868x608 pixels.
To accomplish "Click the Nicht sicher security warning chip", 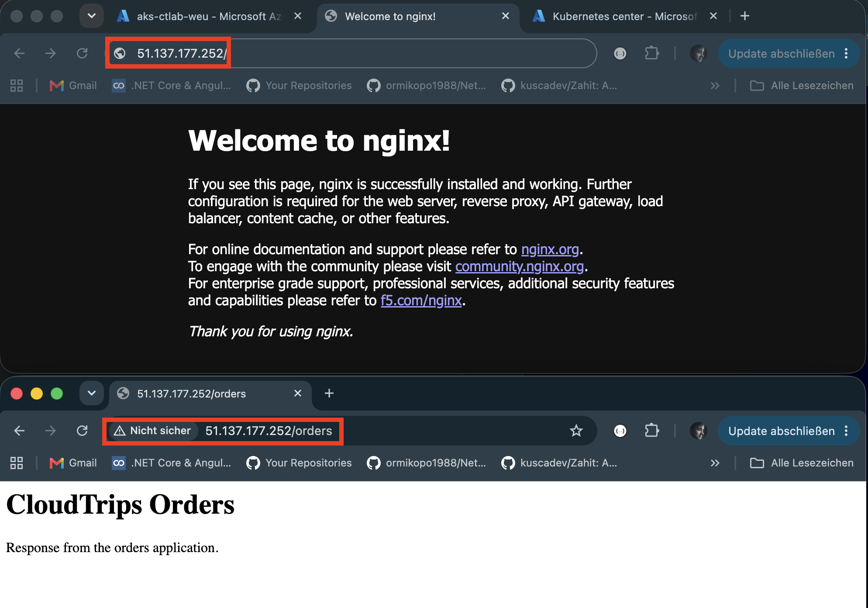I will click(152, 431).
